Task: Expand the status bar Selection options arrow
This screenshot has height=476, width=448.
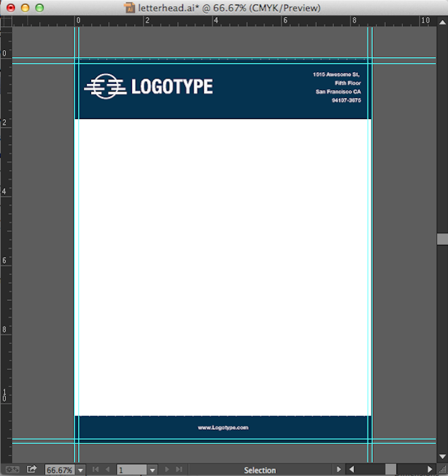Action: [x=339, y=470]
